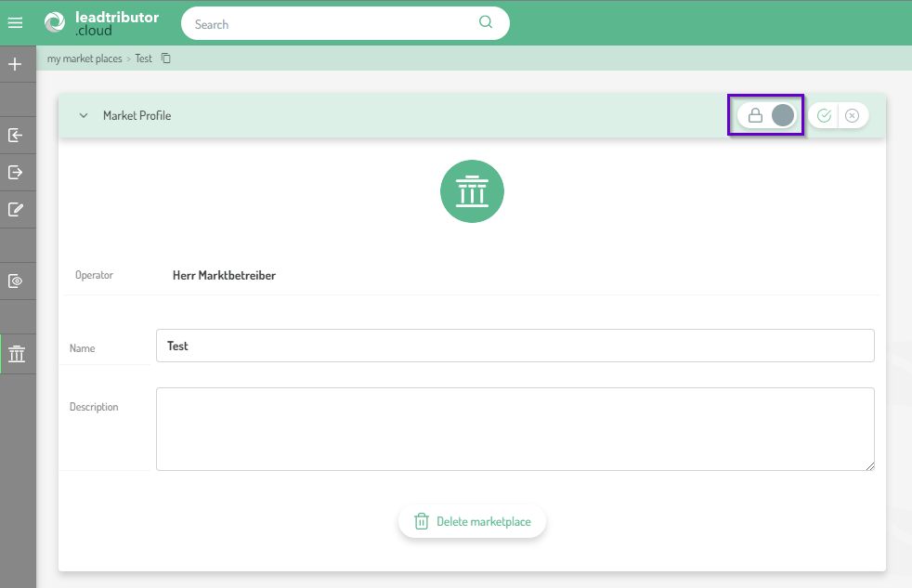912x588 pixels.
Task: Cancel changes with the X button
Action: [852, 116]
